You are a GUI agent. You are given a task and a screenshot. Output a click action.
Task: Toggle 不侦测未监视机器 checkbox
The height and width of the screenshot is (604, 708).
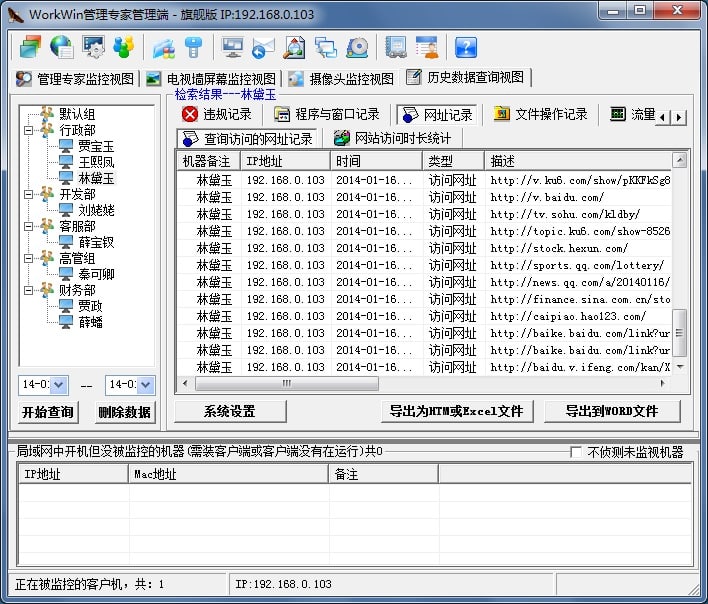(x=576, y=452)
